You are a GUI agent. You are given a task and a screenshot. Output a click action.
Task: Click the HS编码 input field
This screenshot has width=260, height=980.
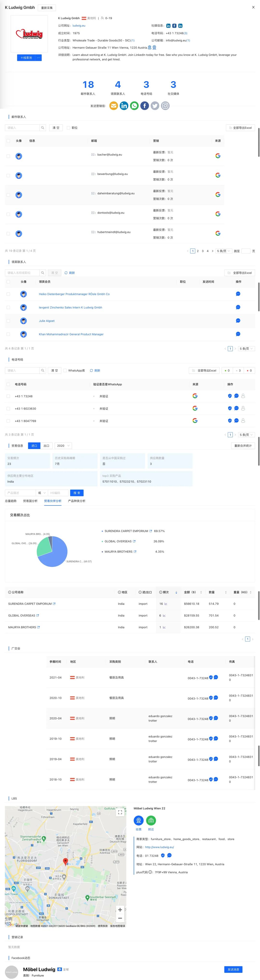(x=58, y=493)
